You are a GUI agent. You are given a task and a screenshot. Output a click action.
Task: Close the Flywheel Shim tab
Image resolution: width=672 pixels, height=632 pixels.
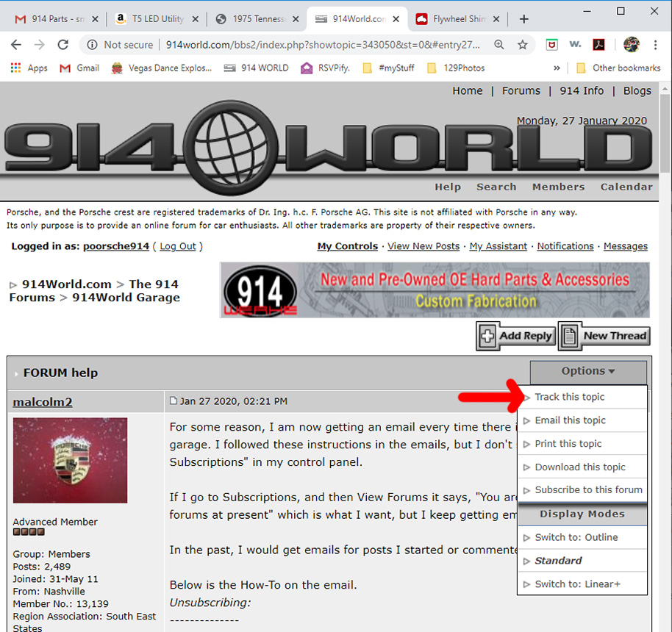[x=496, y=19]
